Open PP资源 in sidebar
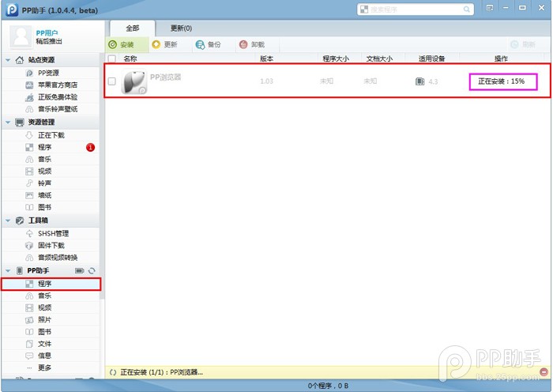The height and width of the screenshot is (392, 553). pyautogui.click(x=51, y=73)
